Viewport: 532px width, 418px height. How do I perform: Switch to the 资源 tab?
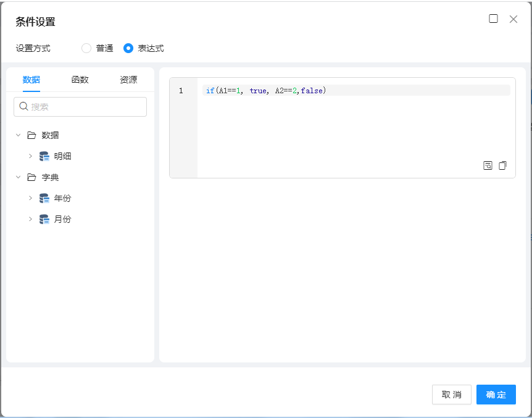tap(128, 80)
